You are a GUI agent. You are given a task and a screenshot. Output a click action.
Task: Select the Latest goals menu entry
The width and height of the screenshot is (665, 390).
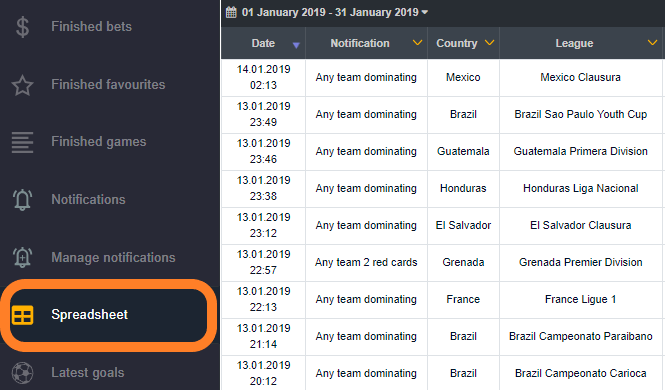(88, 373)
